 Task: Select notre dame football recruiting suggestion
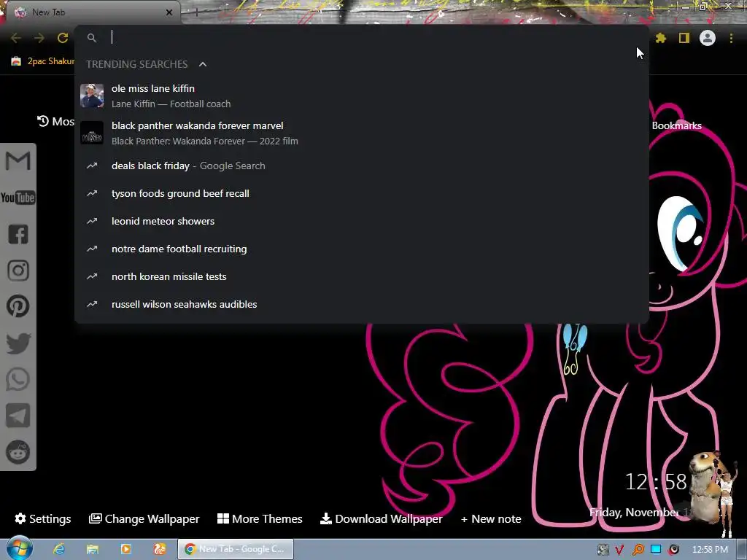tap(362, 249)
